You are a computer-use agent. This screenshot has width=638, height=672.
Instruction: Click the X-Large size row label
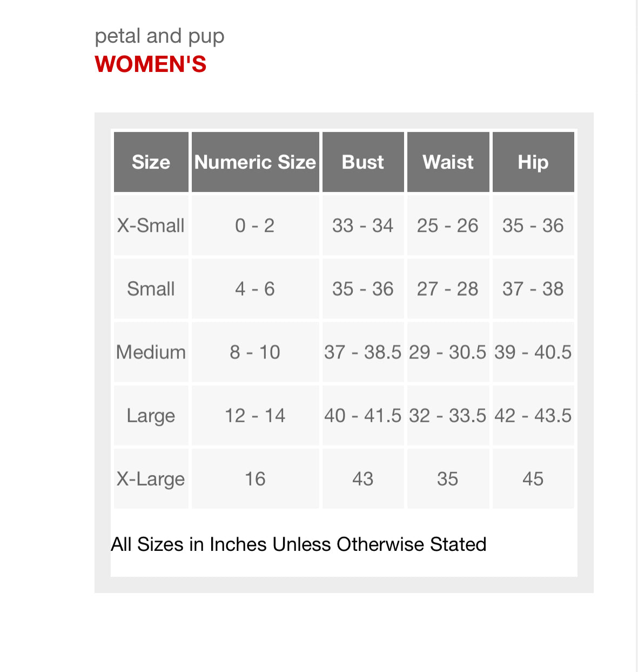(x=151, y=478)
